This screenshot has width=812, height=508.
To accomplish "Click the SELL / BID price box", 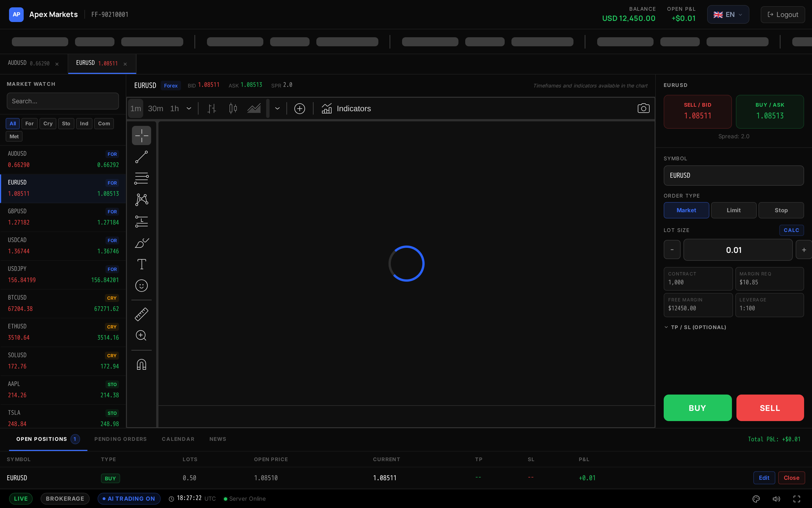I will pyautogui.click(x=697, y=111).
